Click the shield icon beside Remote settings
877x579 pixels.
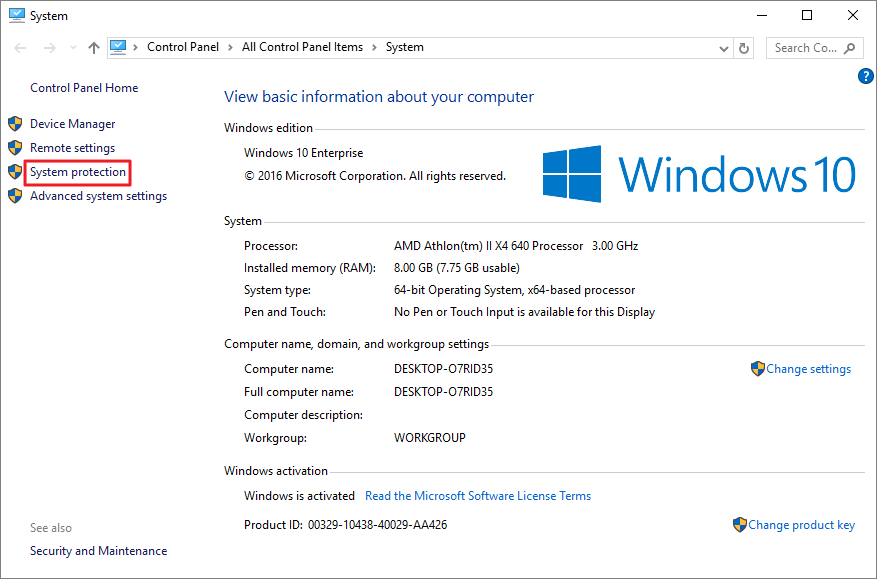point(15,148)
